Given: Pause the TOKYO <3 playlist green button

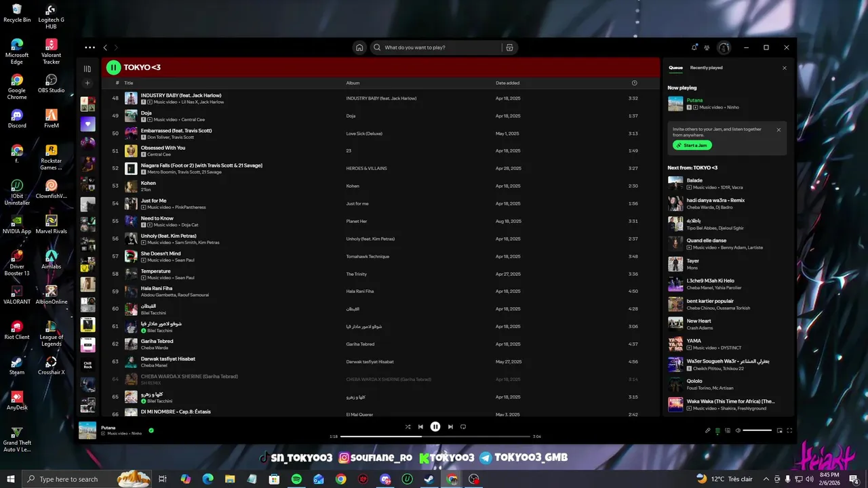Looking at the screenshot, I should (113, 67).
